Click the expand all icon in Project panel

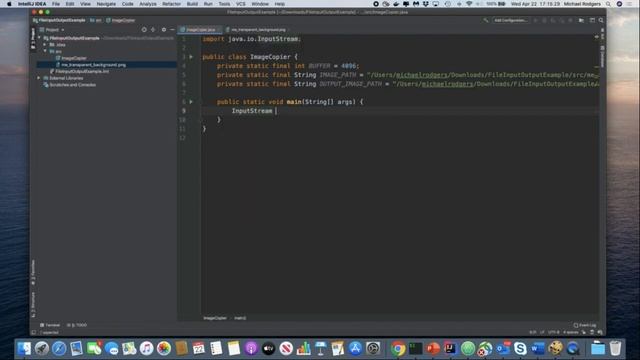point(153,30)
